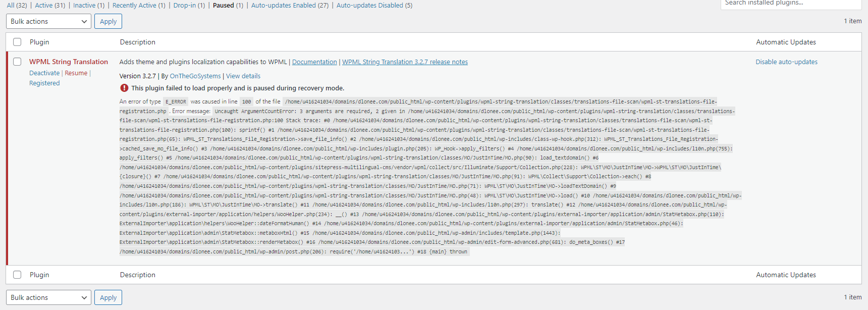The height and width of the screenshot is (310, 868).
Task: Click the red error warning icon
Action: [x=124, y=88]
